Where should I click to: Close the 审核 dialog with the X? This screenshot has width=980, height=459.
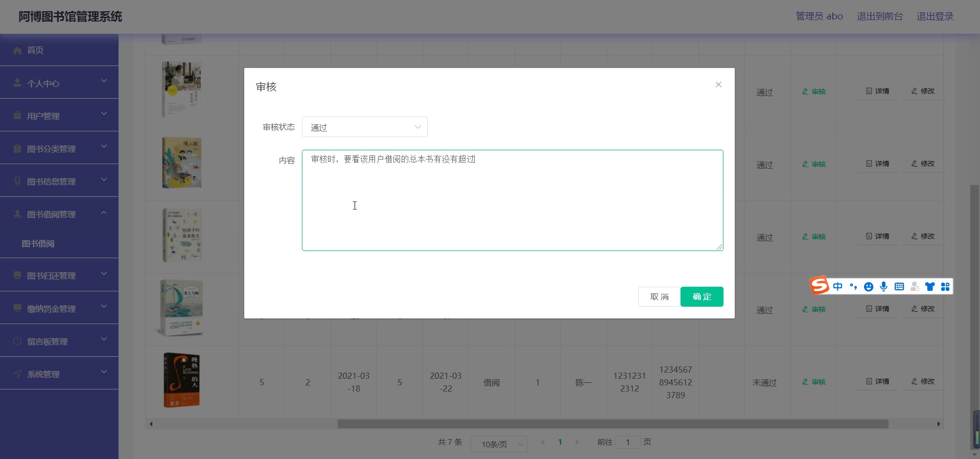718,85
